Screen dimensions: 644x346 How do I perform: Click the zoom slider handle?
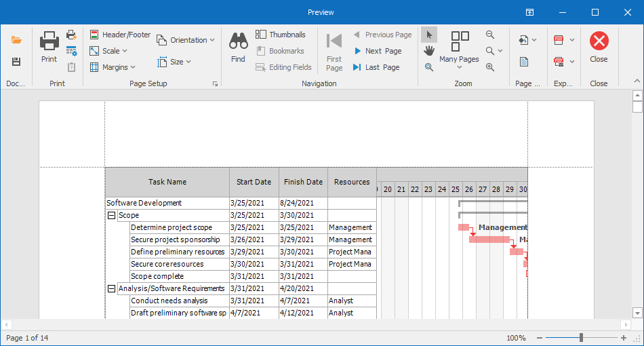point(581,338)
